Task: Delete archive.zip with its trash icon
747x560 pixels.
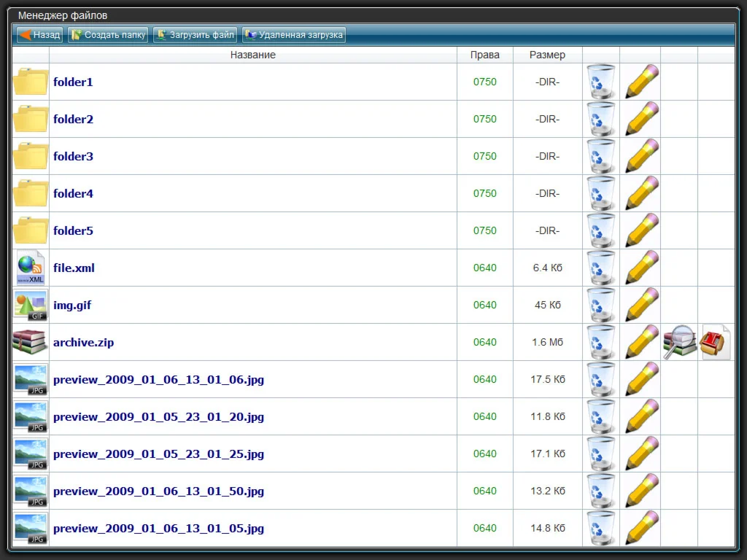Action: point(600,342)
